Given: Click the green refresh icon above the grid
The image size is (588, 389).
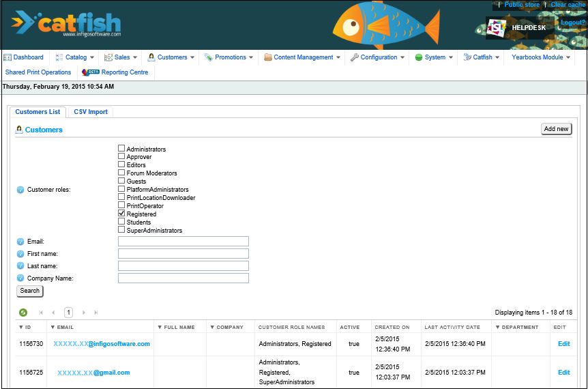Looking at the screenshot, I should 23,313.
